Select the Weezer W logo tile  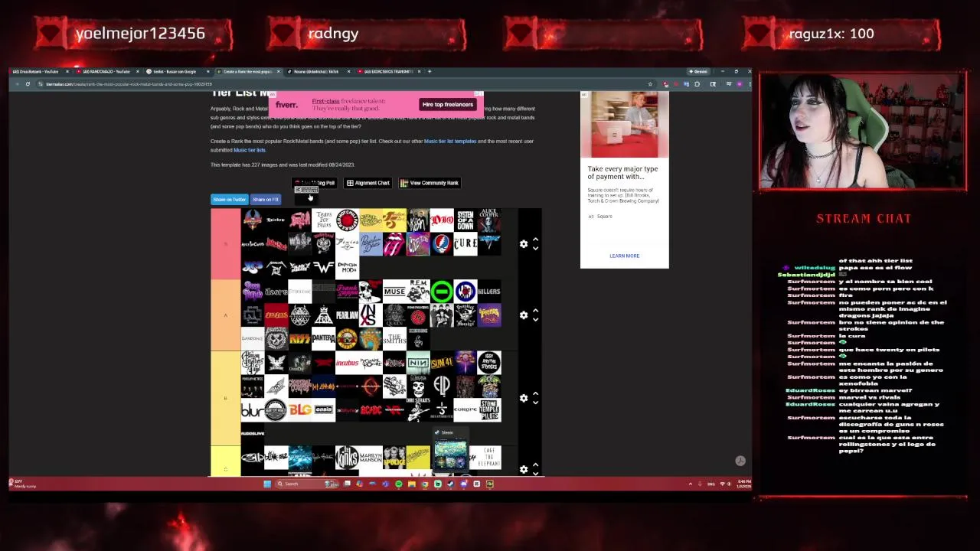[324, 268]
